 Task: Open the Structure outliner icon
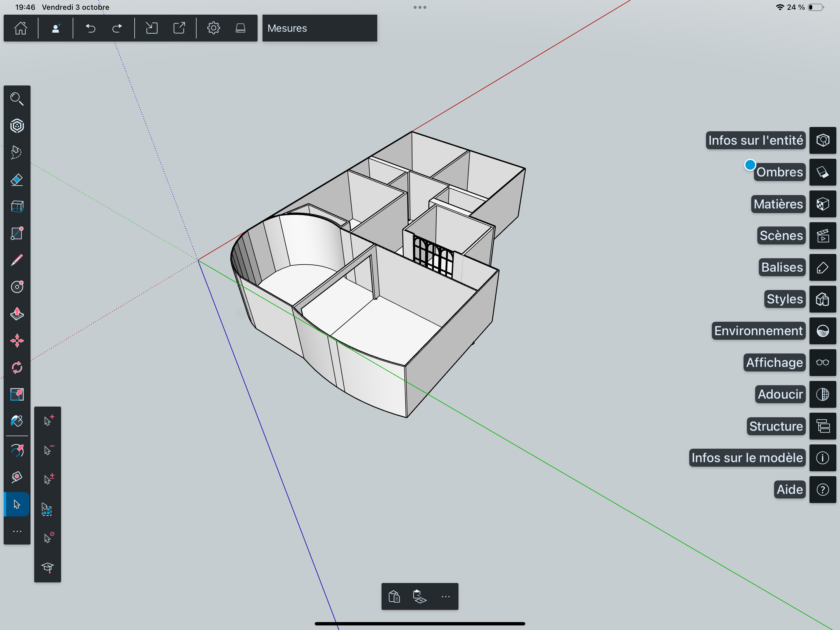click(823, 426)
